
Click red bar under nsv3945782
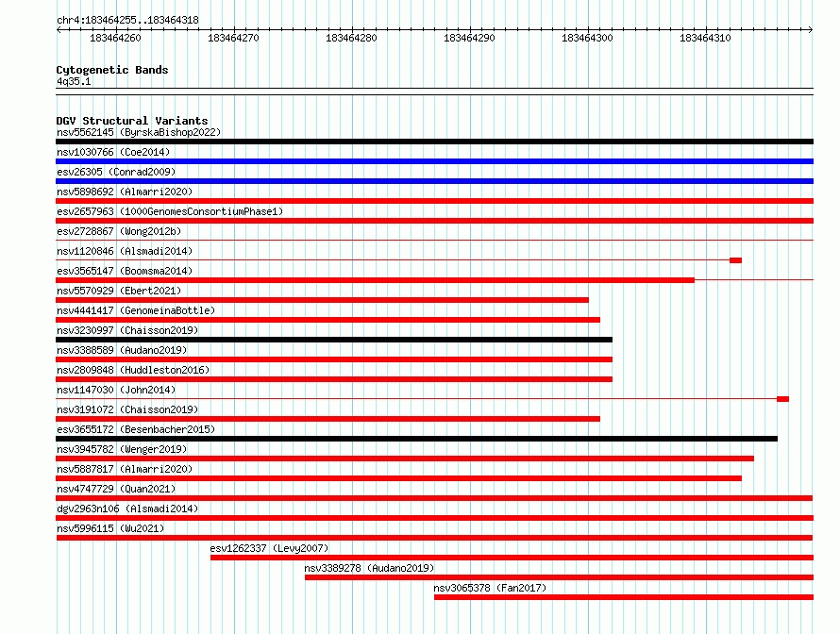405,459
